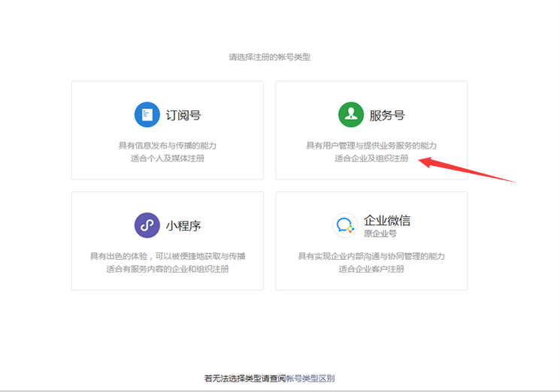
Task: Click the text 具有实现企业内部沟通与协同管理的能力
Action: pyautogui.click(x=371, y=256)
